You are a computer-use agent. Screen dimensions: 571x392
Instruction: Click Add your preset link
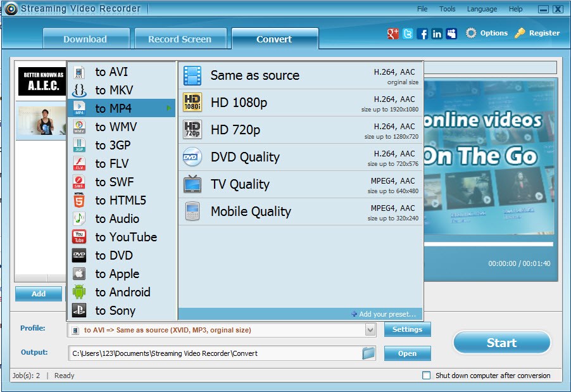tap(384, 314)
